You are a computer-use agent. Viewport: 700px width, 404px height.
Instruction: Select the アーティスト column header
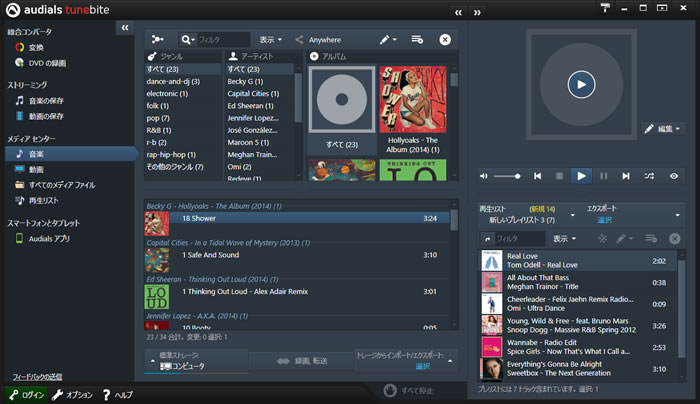[x=263, y=56]
